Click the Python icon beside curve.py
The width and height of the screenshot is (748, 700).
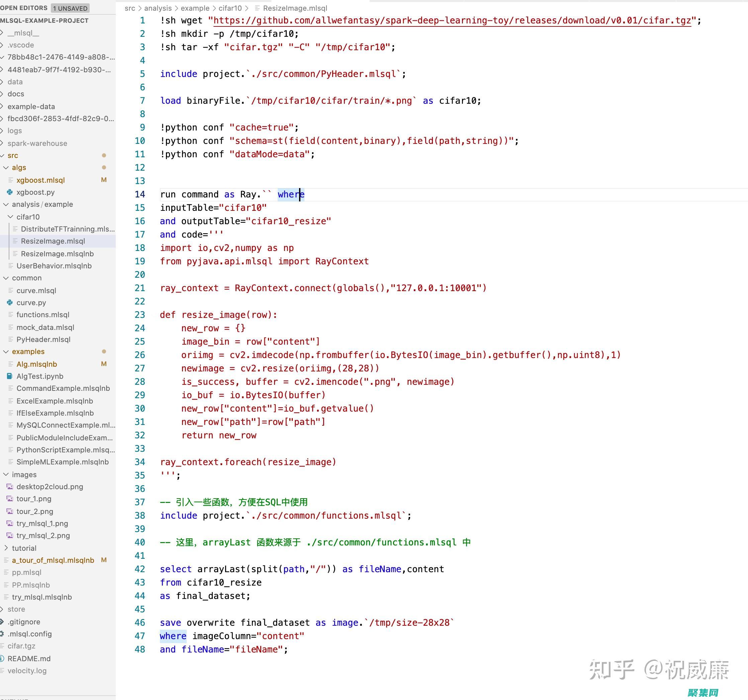coord(9,302)
